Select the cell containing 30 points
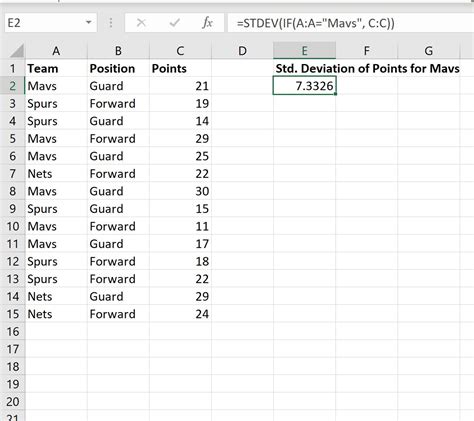This screenshot has width=474, height=421. click(180, 191)
